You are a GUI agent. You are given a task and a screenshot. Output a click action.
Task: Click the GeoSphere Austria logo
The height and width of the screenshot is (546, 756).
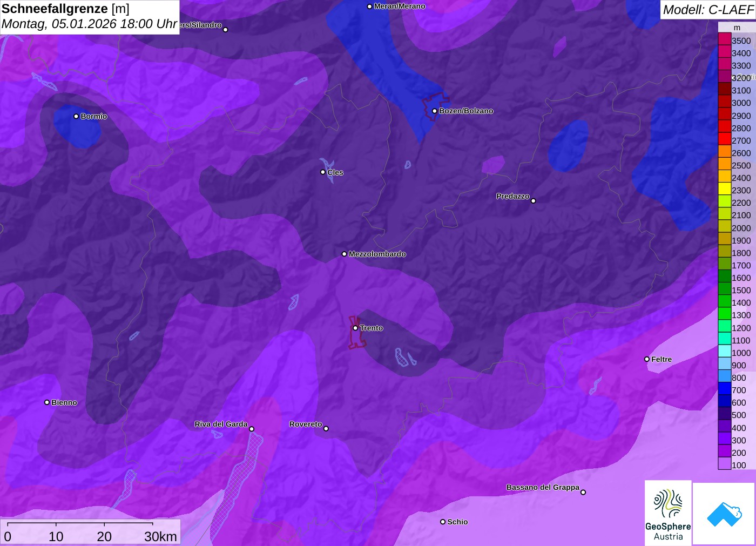pos(668,513)
